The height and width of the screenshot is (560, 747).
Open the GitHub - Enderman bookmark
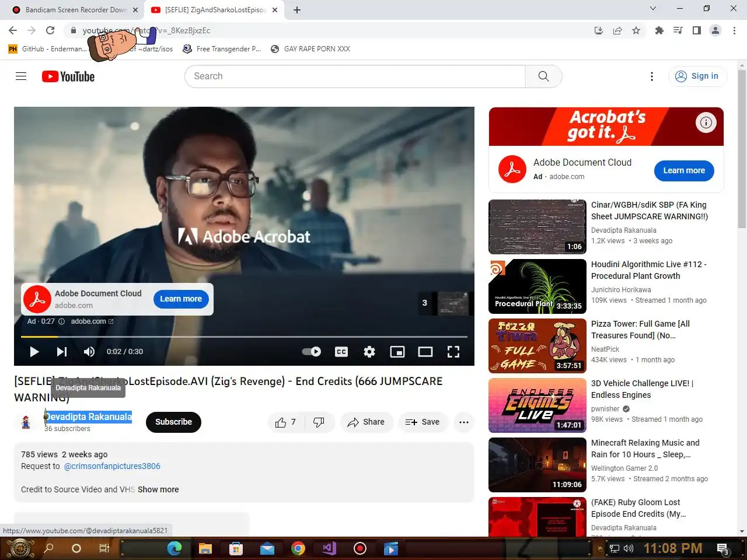tap(48, 49)
